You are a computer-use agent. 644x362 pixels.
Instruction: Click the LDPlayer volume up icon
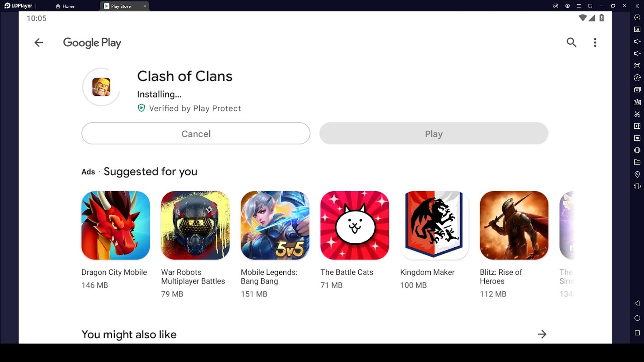coord(637,41)
